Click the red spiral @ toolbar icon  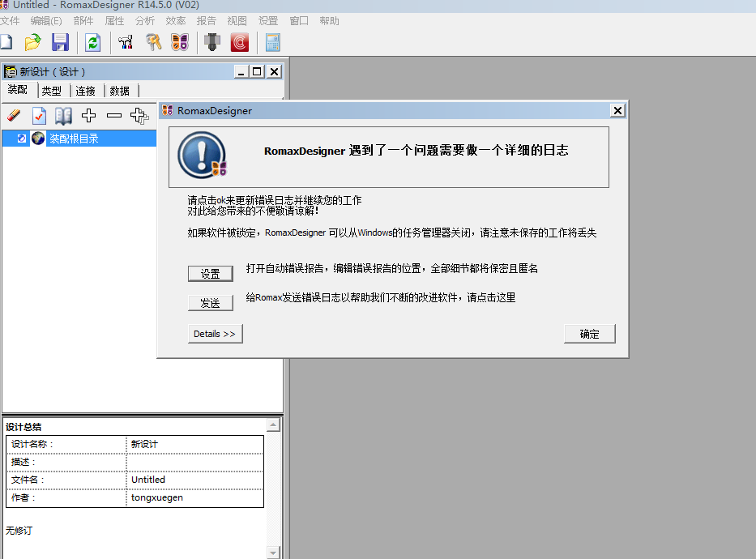coord(240,42)
